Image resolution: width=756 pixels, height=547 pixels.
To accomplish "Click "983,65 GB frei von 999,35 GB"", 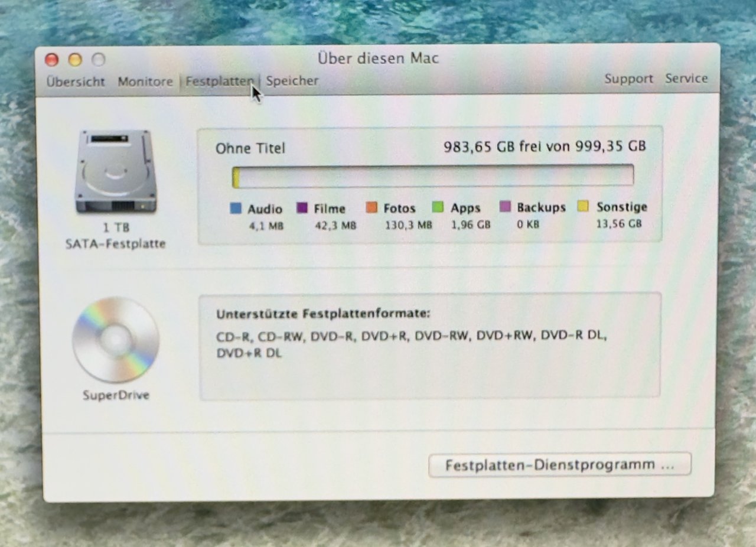I will click(x=545, y=146).
